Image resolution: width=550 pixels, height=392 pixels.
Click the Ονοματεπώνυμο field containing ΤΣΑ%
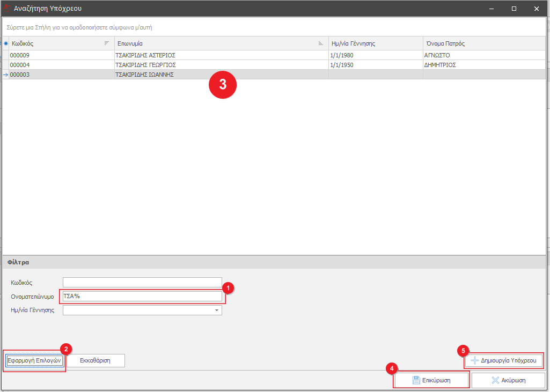coord(142,296)
